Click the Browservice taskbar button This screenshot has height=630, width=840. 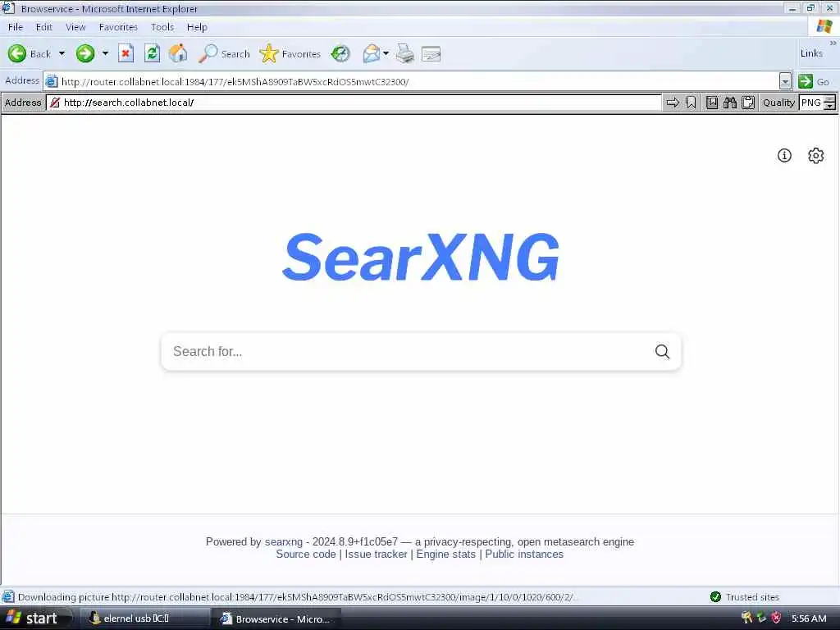click(277, 619)
